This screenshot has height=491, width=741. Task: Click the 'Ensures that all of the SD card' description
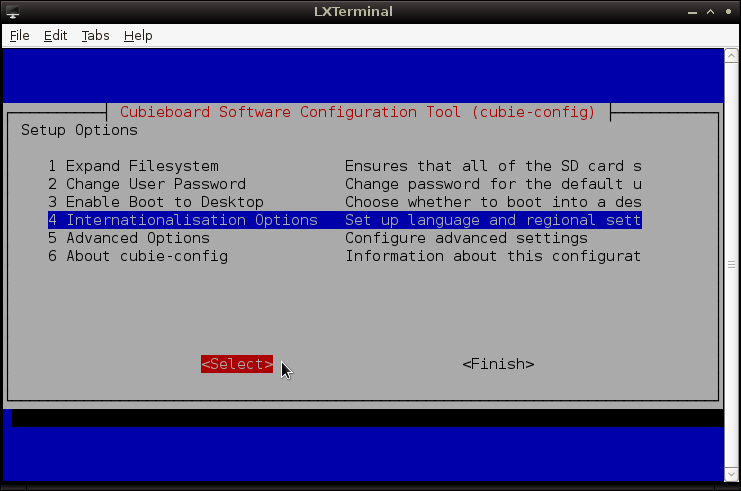(x=492, y=166)
